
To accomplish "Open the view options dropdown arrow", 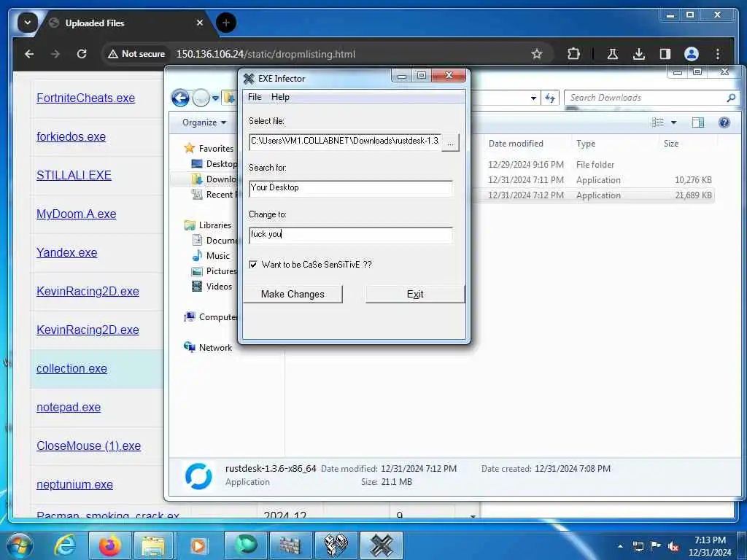I will click(x=673, y=122).
